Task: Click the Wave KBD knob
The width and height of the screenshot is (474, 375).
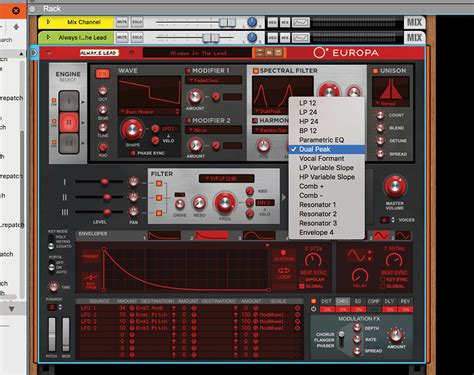Action: click(x=103, y=147)
